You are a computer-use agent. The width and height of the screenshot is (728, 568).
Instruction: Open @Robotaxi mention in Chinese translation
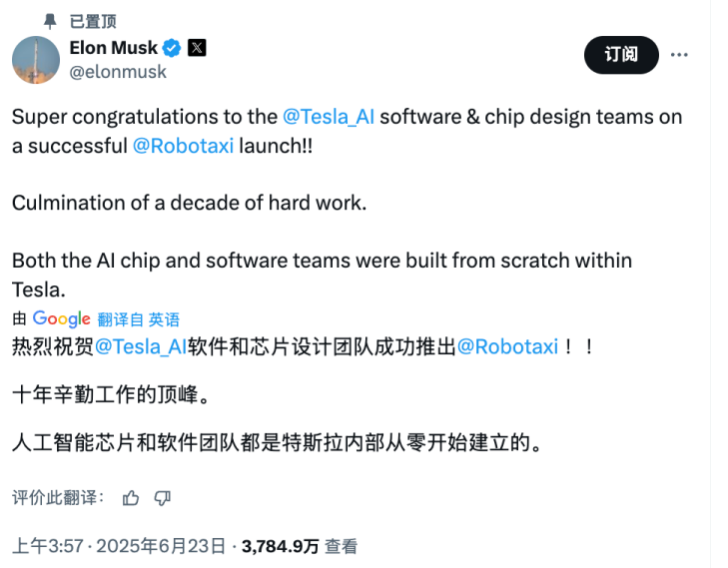[x=507, y=346]
